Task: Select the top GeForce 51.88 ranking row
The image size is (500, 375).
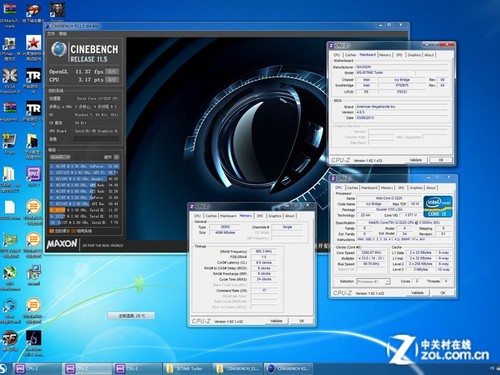Action: coord(84,166)
